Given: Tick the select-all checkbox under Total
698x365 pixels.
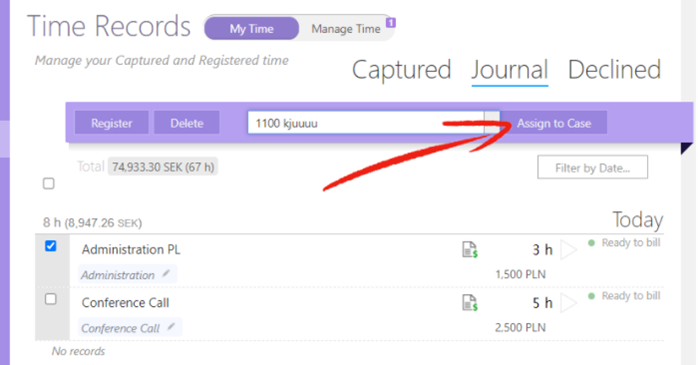Looking at the screenshot, I should [x=49, y=183].
